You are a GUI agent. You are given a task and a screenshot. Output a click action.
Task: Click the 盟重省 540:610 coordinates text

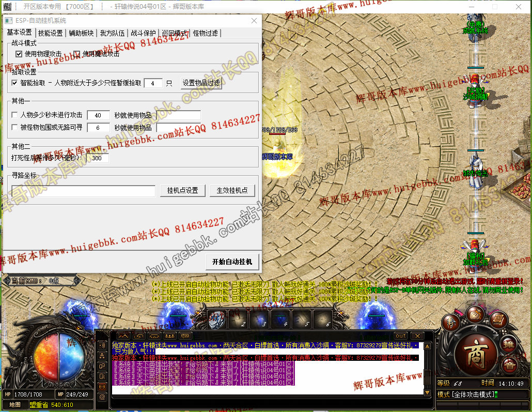point(51,405)
